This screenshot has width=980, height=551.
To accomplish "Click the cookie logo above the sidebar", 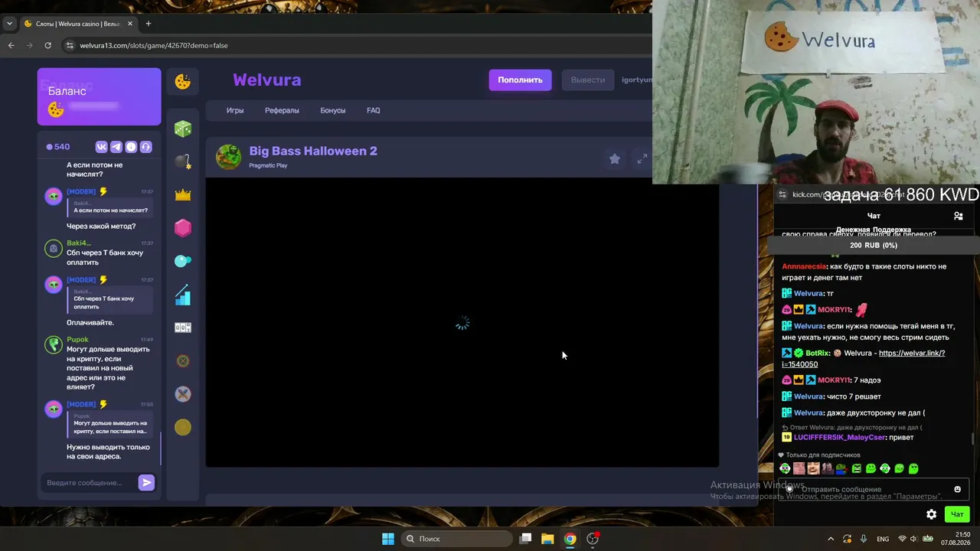I will coord(183,81).
